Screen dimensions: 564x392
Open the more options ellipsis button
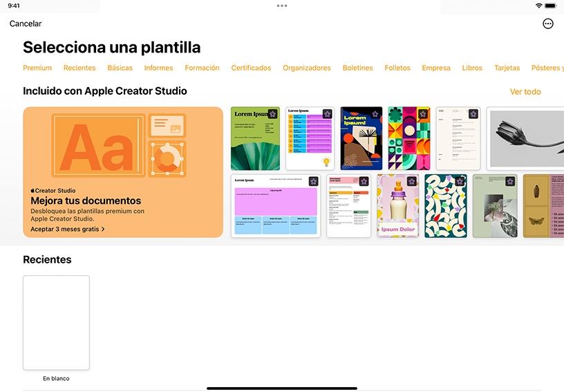pos(548,24)
